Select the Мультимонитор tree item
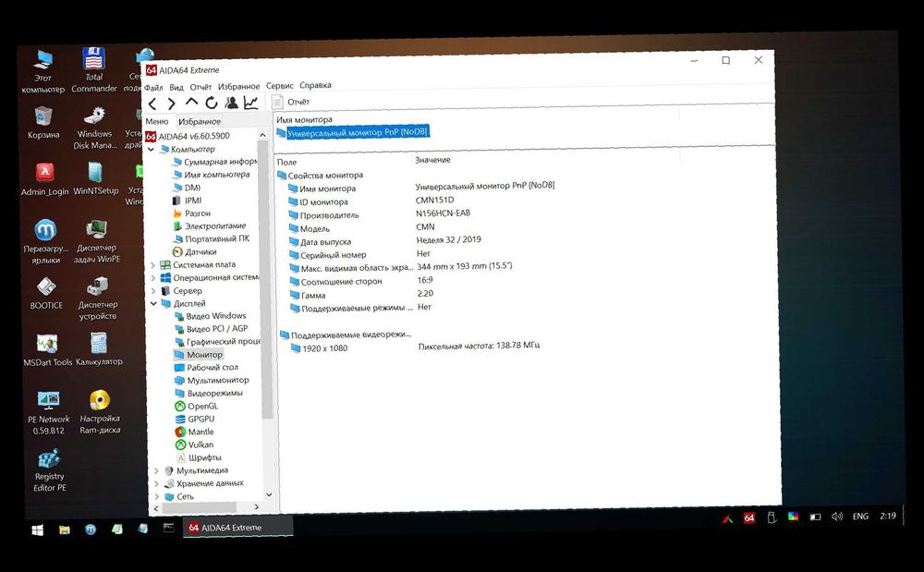This screenshot has width=924, height=572. (213, 381)
